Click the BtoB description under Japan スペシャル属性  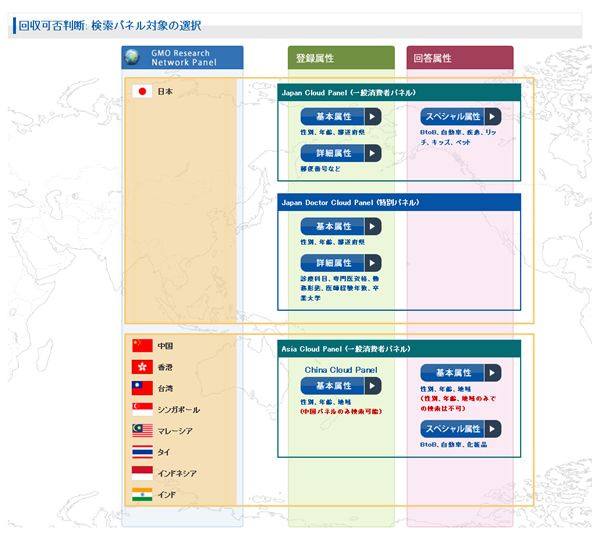458,137
